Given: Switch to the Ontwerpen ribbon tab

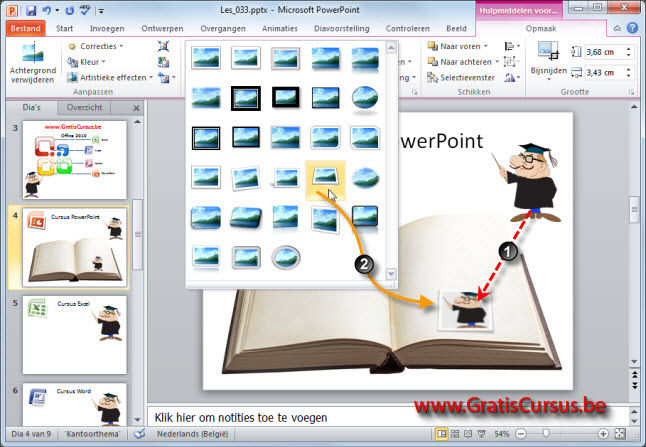Looking at the screenshot, I should click(x=162, y=28).
